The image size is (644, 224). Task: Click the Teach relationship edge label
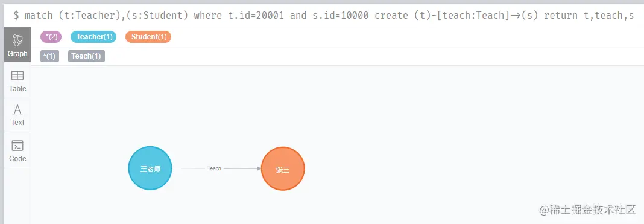click(x=215, y=168)
